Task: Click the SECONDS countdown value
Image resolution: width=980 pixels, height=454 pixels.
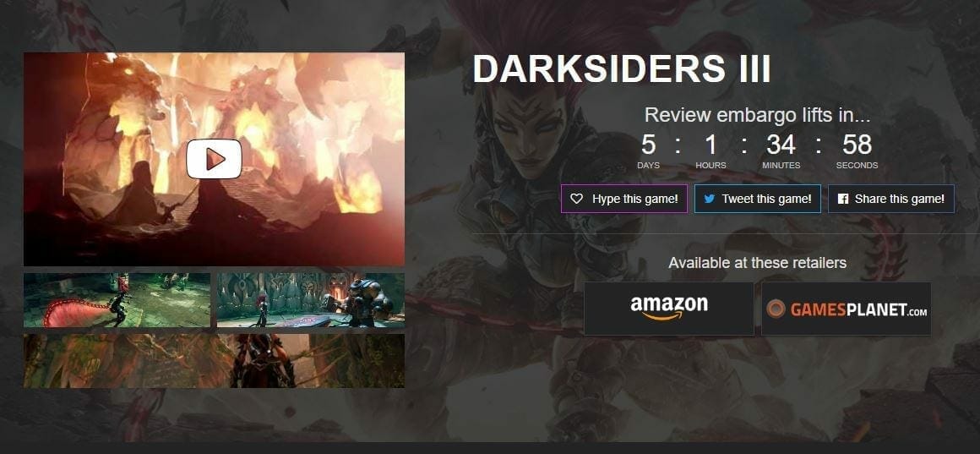Action: point(857,145)
